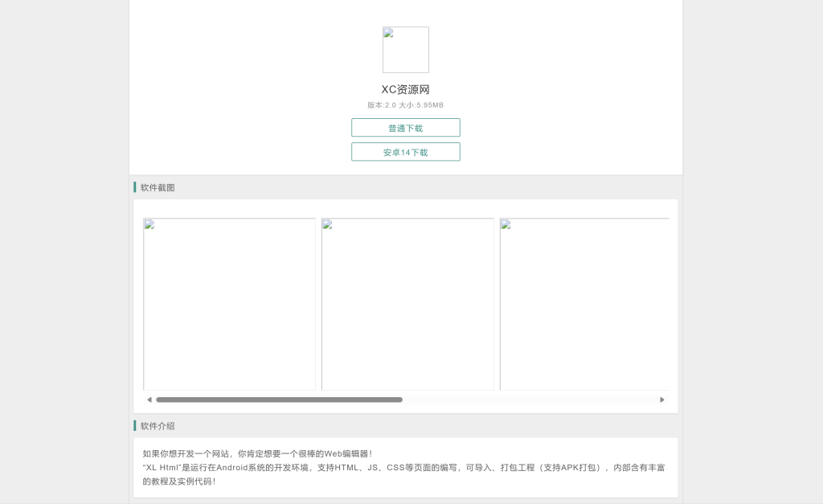The height and width of the screenshot is (504, 823).
Task: Click the 普通下载 download button
Action: (x=405, y=127)
